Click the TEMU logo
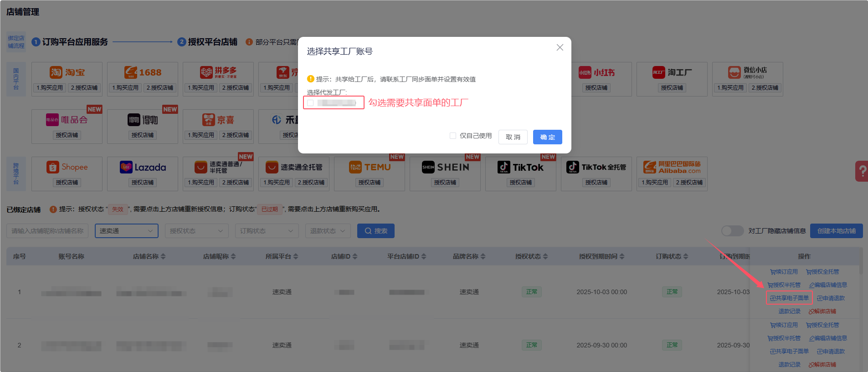The height and width of the screenshot is (372, 868). [370, 167]
